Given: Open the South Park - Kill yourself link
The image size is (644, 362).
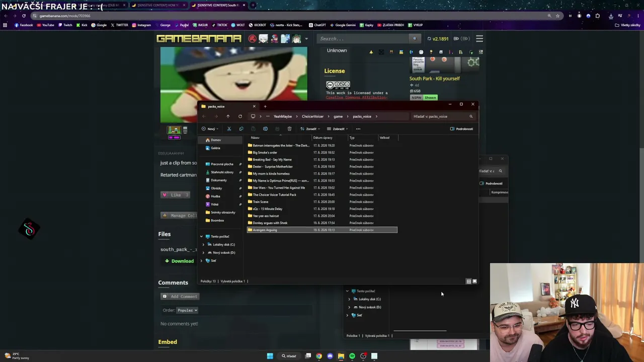Looking at the screenshot, I should point(434,78).
